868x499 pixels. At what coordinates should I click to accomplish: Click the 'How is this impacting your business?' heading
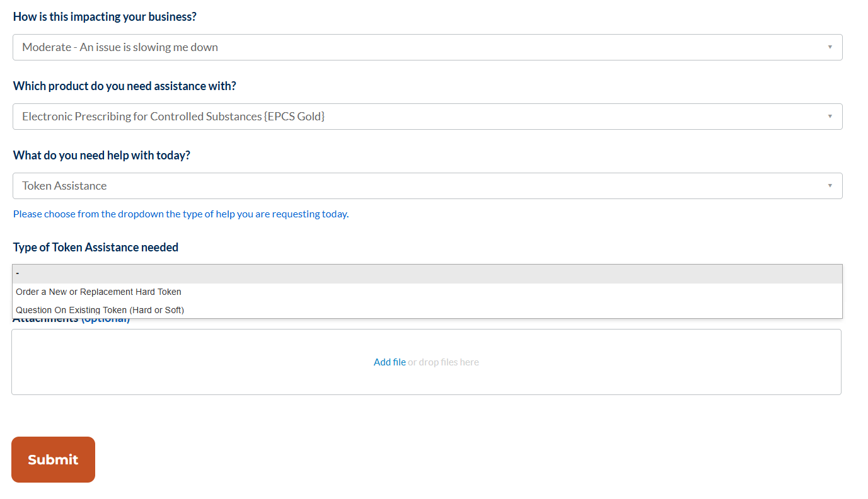(105, 16)
